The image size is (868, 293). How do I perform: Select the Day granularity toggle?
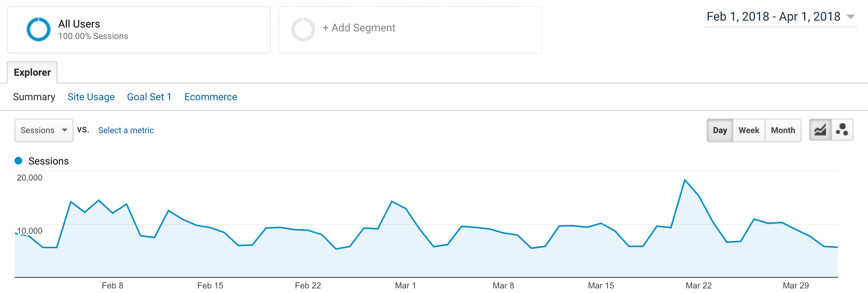click(720, 130)
